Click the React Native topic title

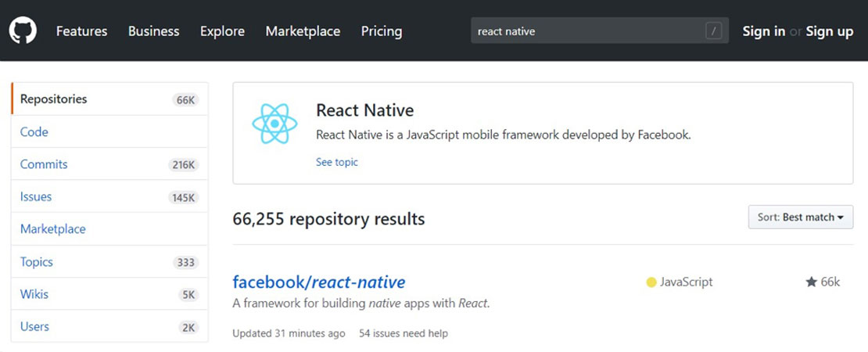pyautogui.click(x=365, y=110)
